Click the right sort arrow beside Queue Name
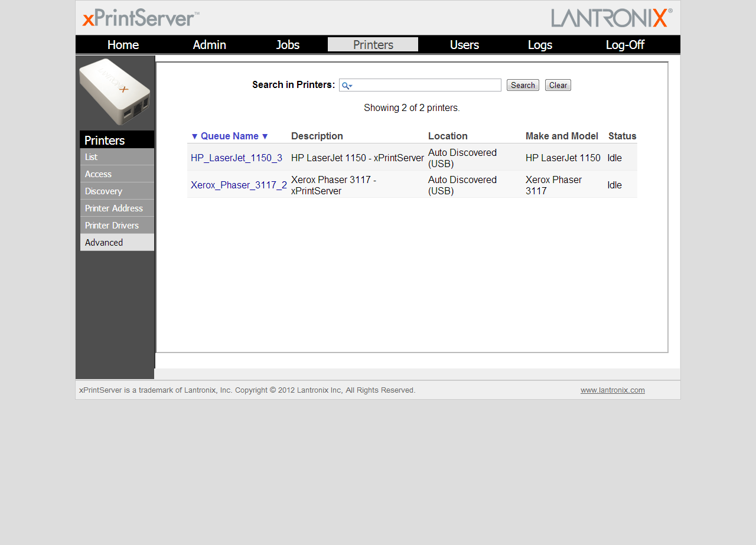Image resolution: width=756 pixels, height=545 pixels. point(265,136)
